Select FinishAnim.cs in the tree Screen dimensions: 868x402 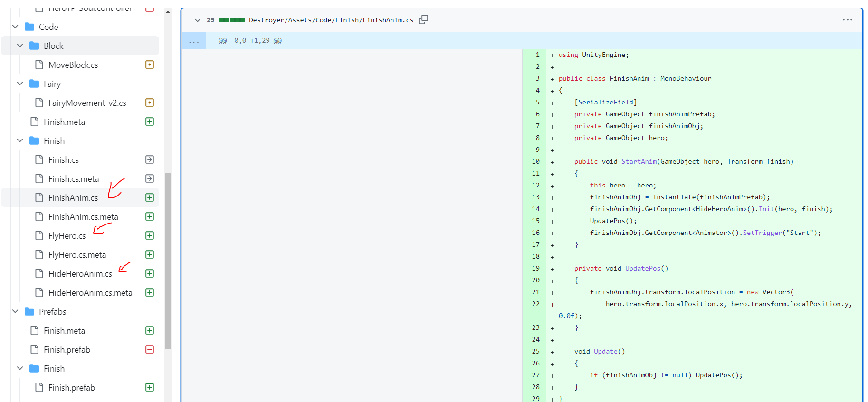point(73,198)
